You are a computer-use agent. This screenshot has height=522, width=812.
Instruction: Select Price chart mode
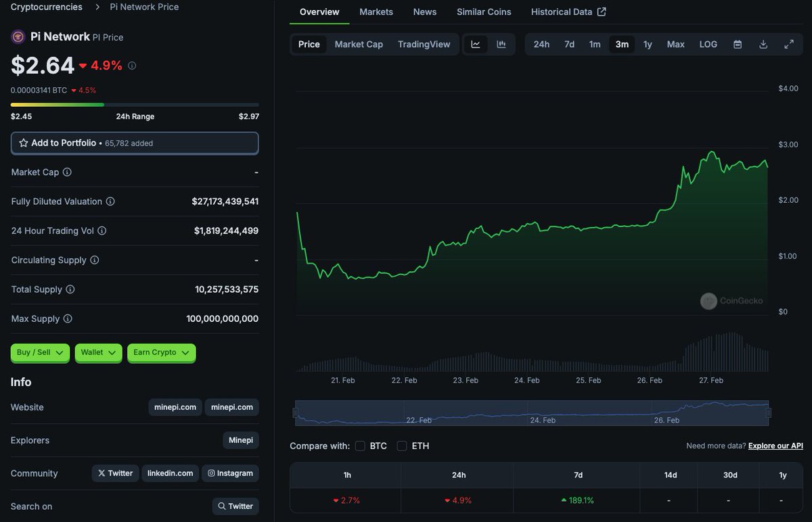coord(309,44)
